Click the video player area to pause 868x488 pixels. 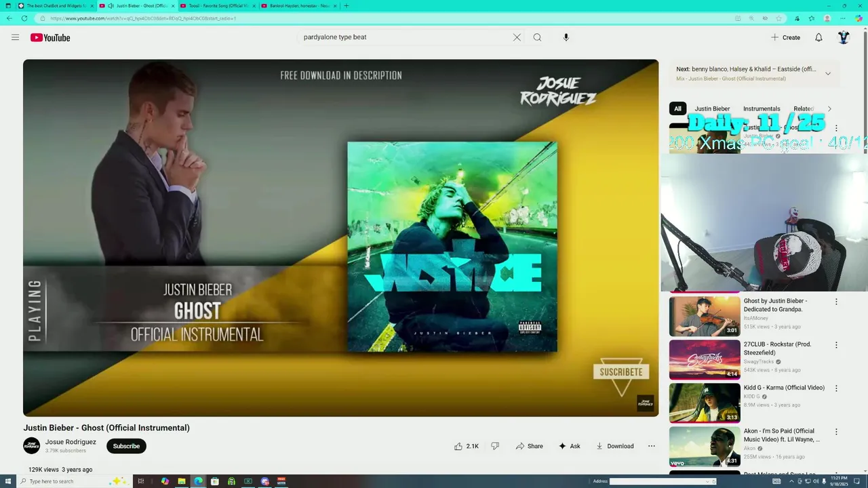point(340,238)
